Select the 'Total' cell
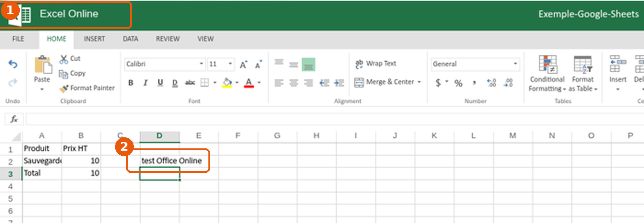The image size is (644, 223). (42, 173)
